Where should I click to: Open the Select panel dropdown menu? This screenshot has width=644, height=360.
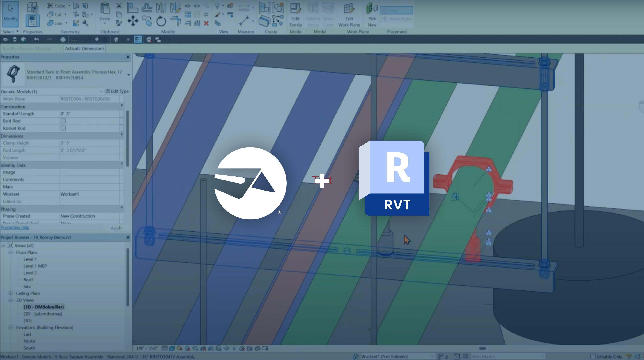[17, 31]
